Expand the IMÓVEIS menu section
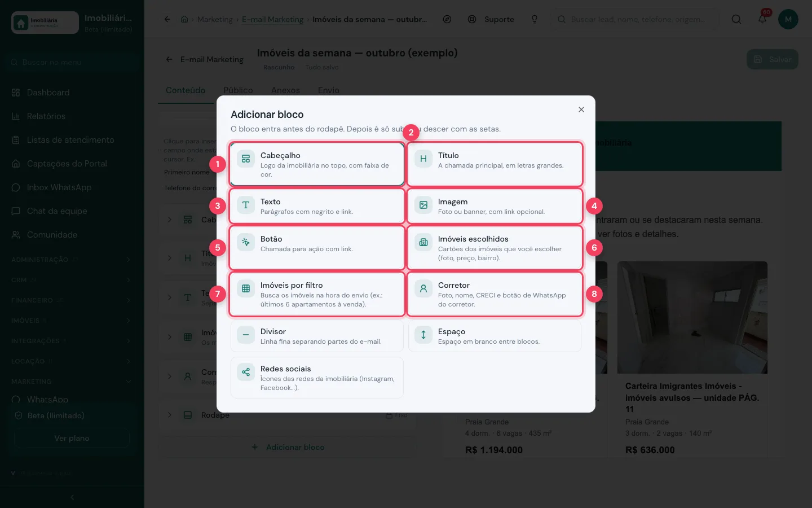812x508 pixels. [72, 321]
